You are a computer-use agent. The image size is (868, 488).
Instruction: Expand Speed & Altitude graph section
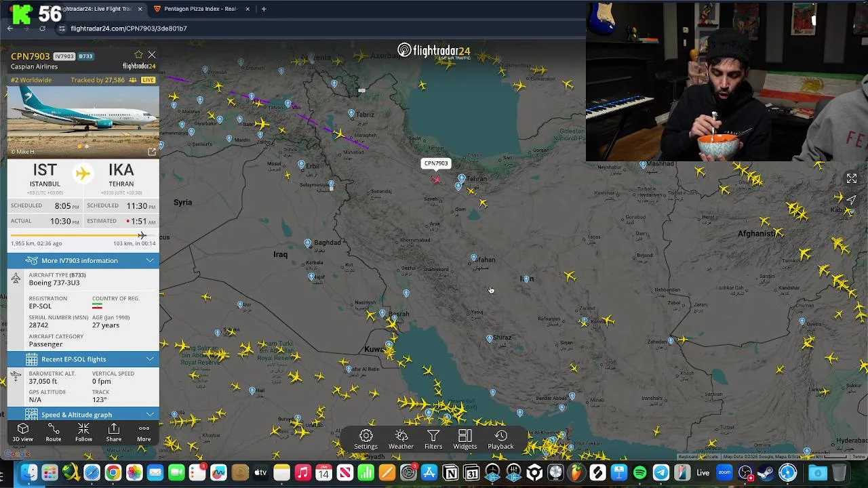[x=83, y=414]
